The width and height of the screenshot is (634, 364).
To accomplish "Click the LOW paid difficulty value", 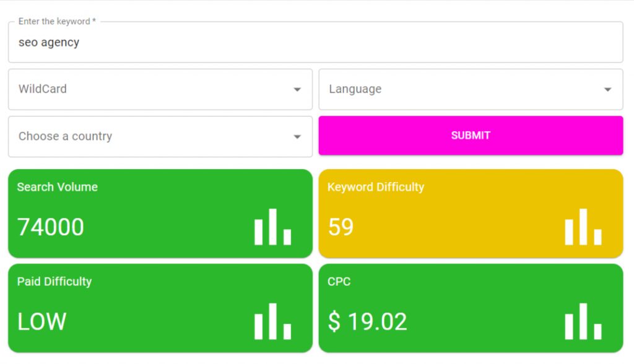I will click(x=41, y=322).
